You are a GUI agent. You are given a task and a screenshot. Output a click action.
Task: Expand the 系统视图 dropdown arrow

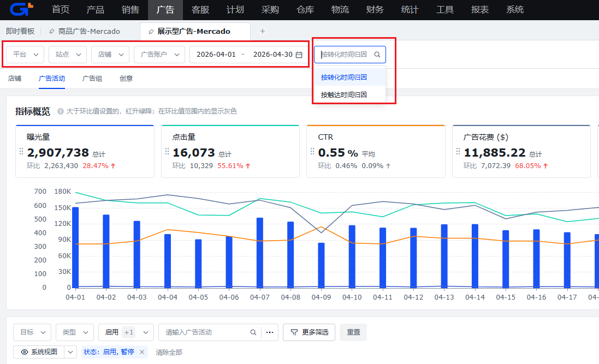[x=70, y=352]
